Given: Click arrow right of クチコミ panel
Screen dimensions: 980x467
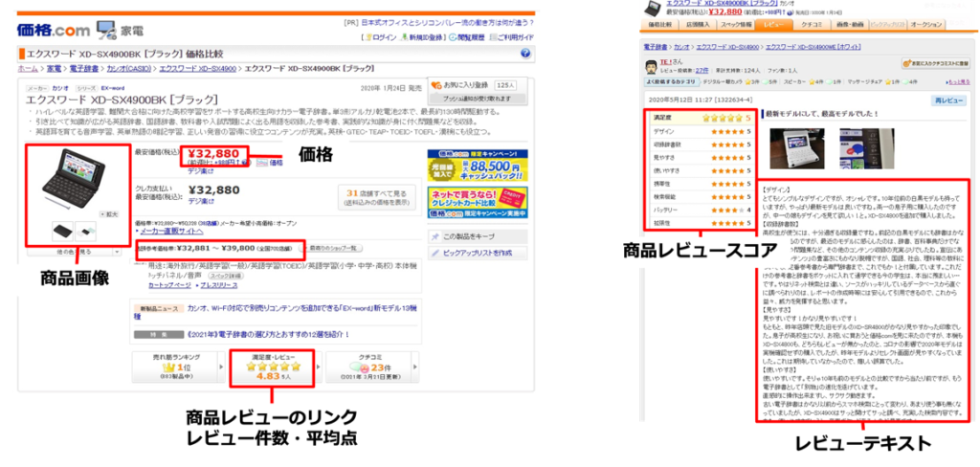Looking at the screenshot, I should (414, 367).
